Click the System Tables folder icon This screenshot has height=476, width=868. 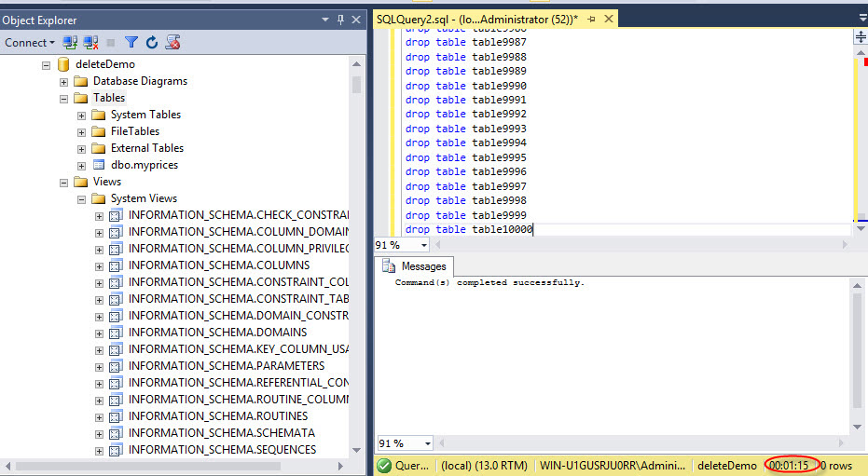pyautogui.click(x=99, y=115)
